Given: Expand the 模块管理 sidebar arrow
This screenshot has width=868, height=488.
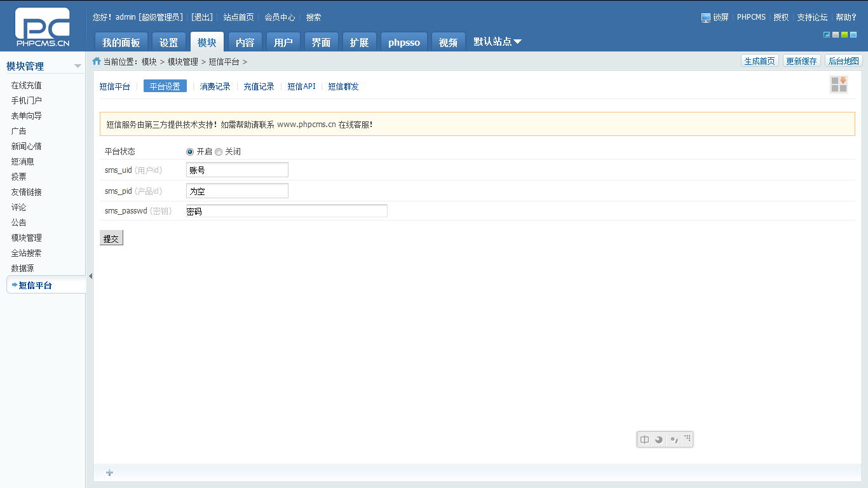Looking at the screenshot, I should point(78,66).
